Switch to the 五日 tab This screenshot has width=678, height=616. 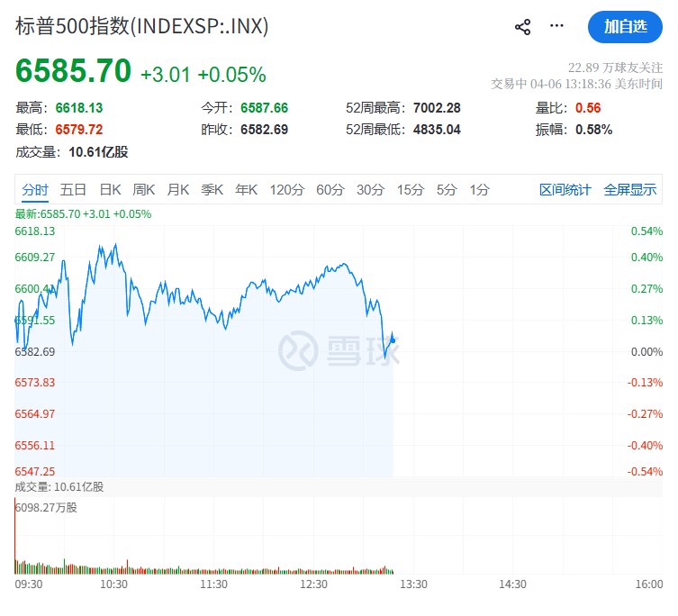pyautogui.click(x=73, y=190)
